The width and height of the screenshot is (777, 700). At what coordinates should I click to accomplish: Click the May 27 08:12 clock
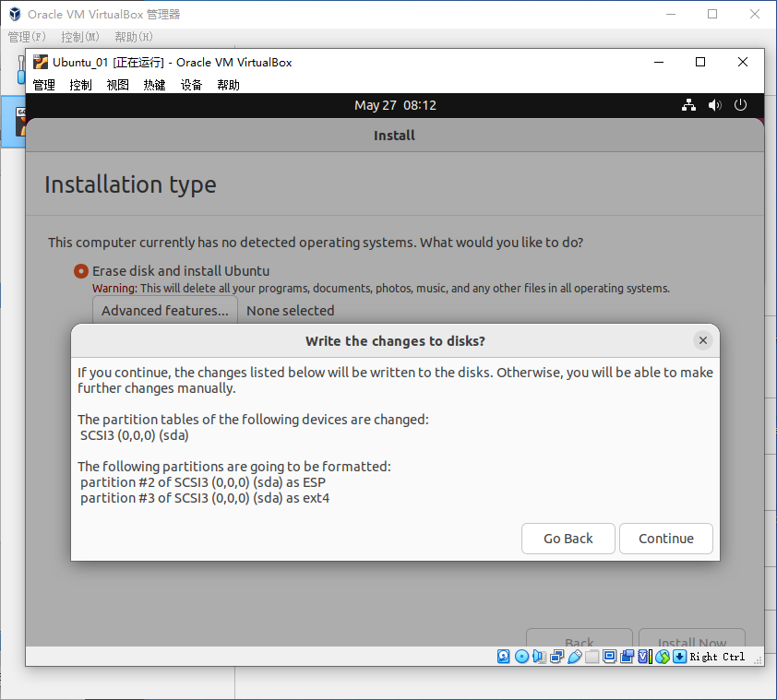click(x=395, y=105)
